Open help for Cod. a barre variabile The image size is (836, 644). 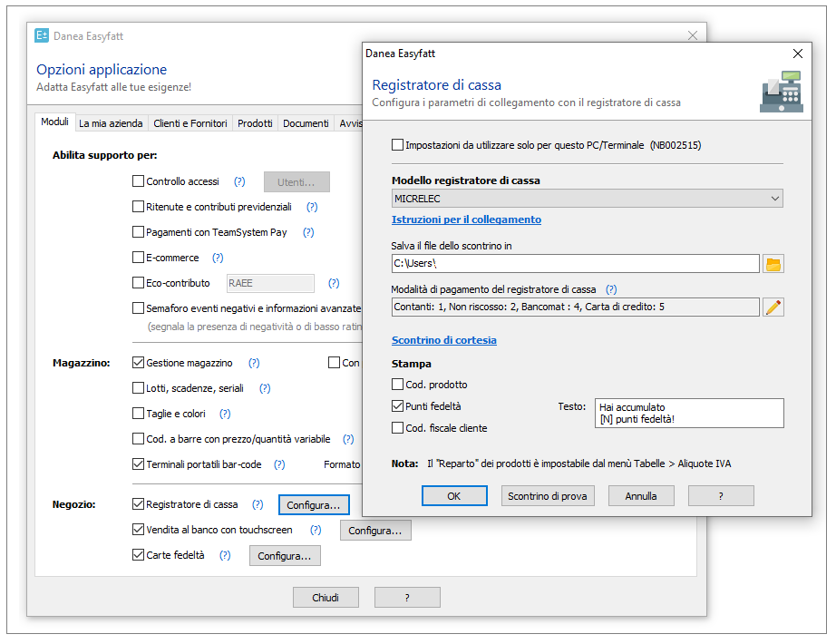tap(348, 439)
